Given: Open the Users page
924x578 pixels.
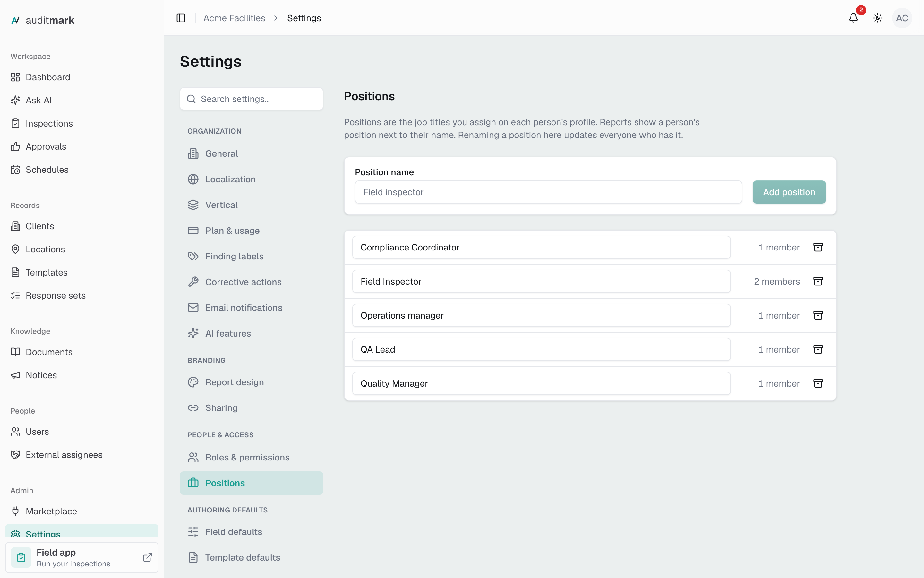Looking at the screenshot, I should click(x=82, y=432).
